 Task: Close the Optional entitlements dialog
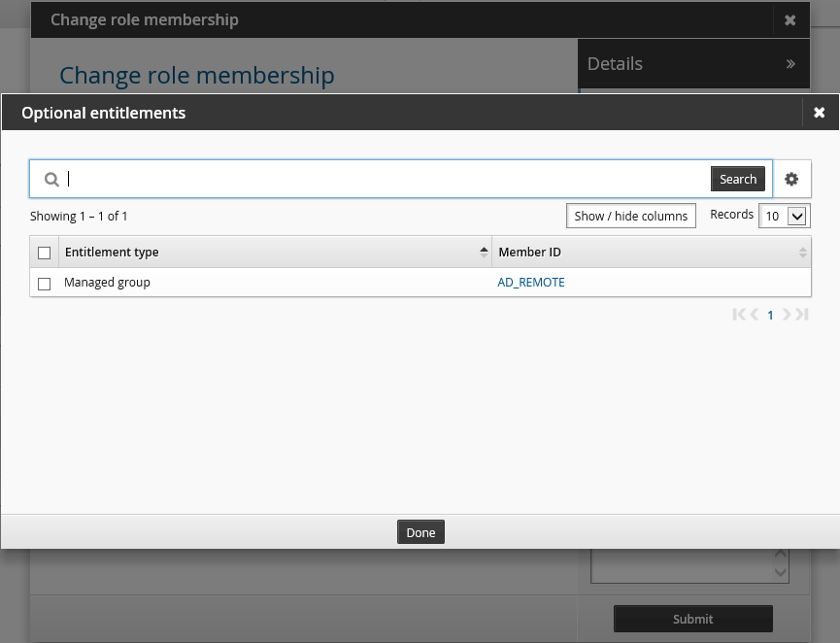[x=819, y=113]
